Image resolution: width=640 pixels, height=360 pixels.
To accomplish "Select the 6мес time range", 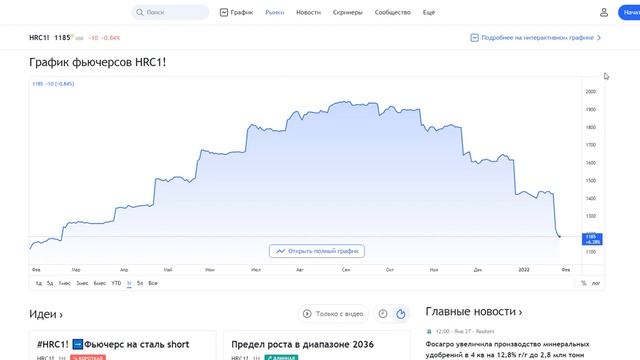I will (100, 283).
